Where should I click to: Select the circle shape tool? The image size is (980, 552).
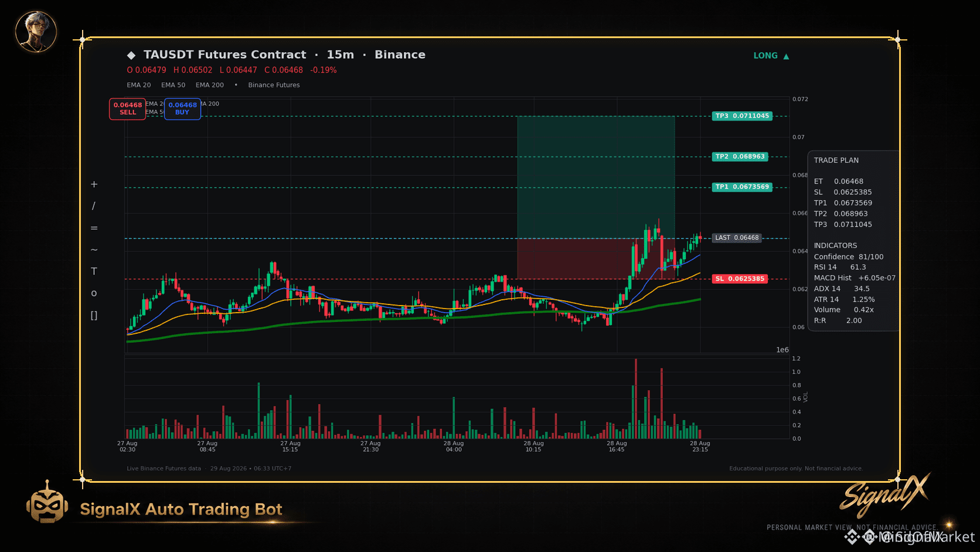click(94, 293)
